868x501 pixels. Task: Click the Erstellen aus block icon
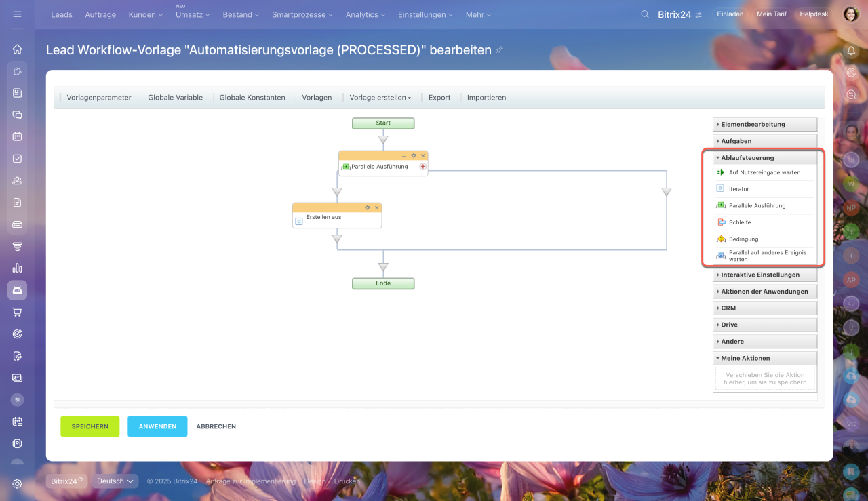pyautogui.click(x=299, y=220)
